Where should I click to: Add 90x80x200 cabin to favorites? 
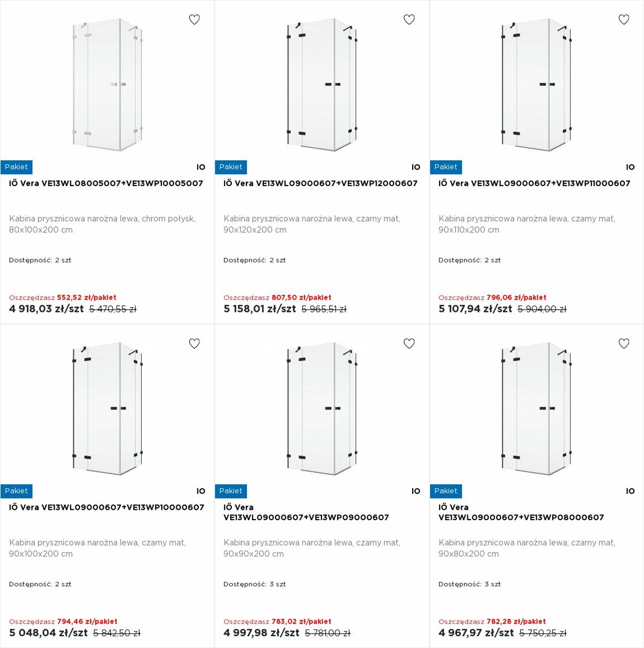coord(624,343)
